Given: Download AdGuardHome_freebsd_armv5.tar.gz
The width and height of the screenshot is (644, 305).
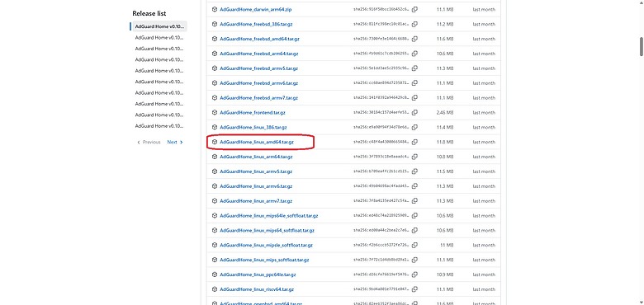Looking at the screenshot, I should (258, 68).
